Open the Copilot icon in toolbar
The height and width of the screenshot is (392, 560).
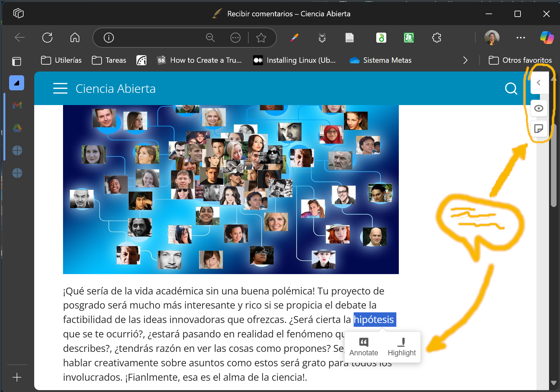coord(547,38)
